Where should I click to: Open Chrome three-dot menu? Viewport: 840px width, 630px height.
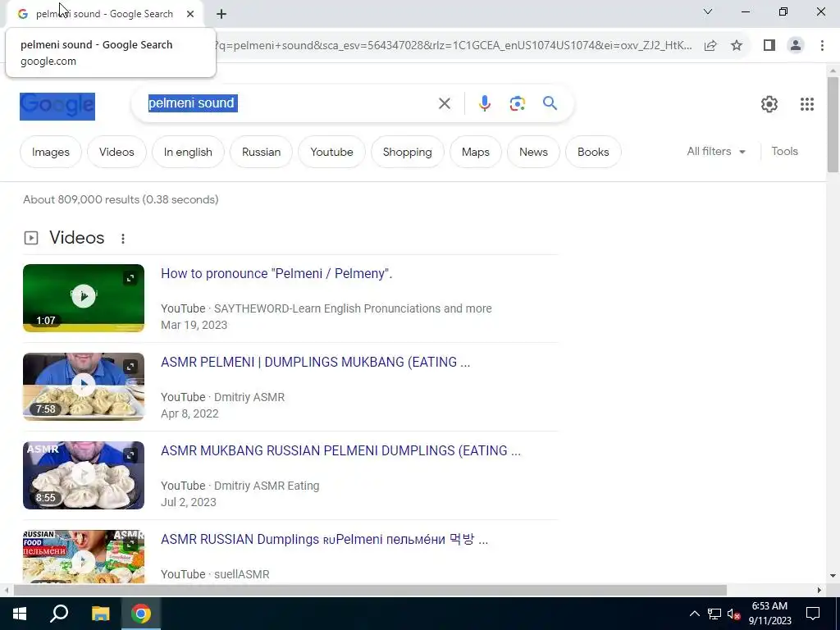(x=822, y=46)
